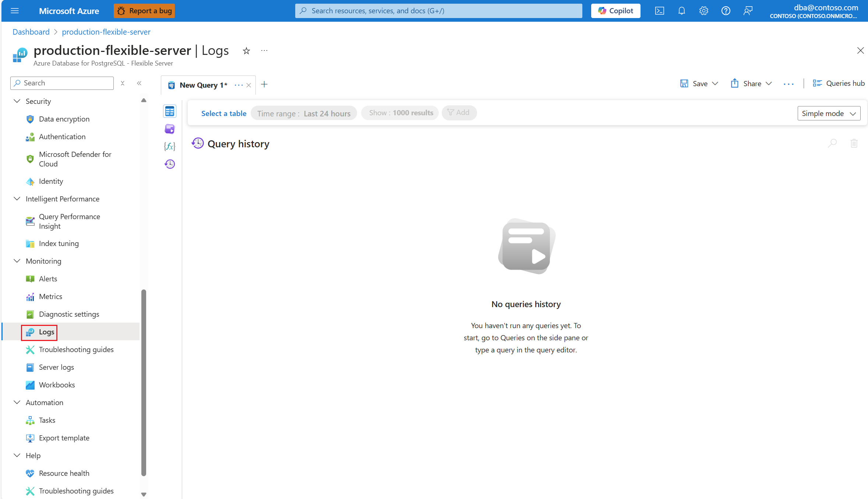868x499 pixels.
Task: Open the Queries hub button
Action: click(x=839, y=83)
